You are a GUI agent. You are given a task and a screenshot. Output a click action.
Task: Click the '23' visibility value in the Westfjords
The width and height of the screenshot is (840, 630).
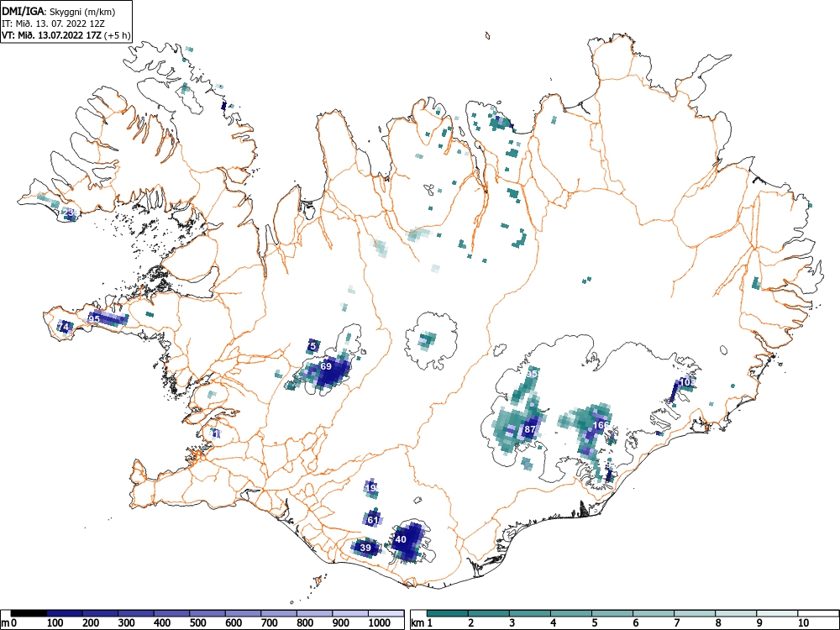[68, 213]
